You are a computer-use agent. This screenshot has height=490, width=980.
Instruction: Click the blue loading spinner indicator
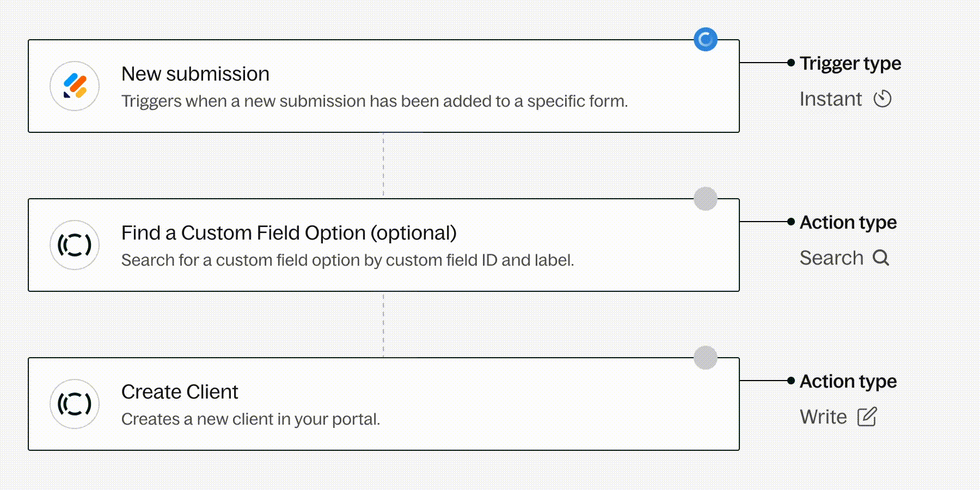tap(706, 39)
